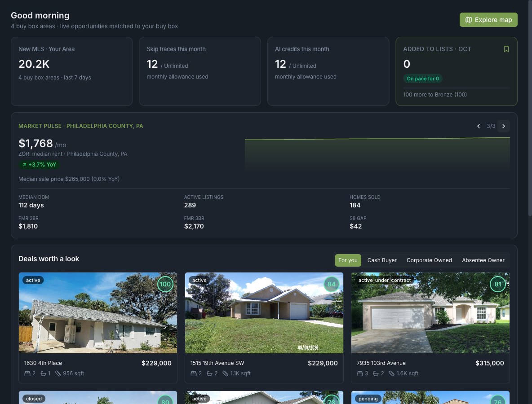
Task: Click the 7935 103rd Avenue address
Action: (x=381, y=363)
